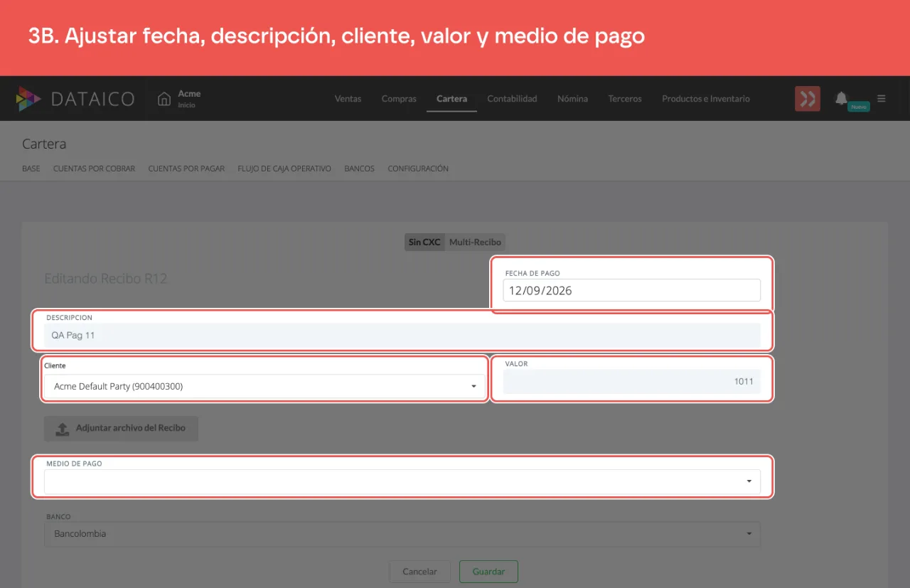910x588 pixels.
Task: Open Productos e Inventario menu
Action: tap(705, 99)
